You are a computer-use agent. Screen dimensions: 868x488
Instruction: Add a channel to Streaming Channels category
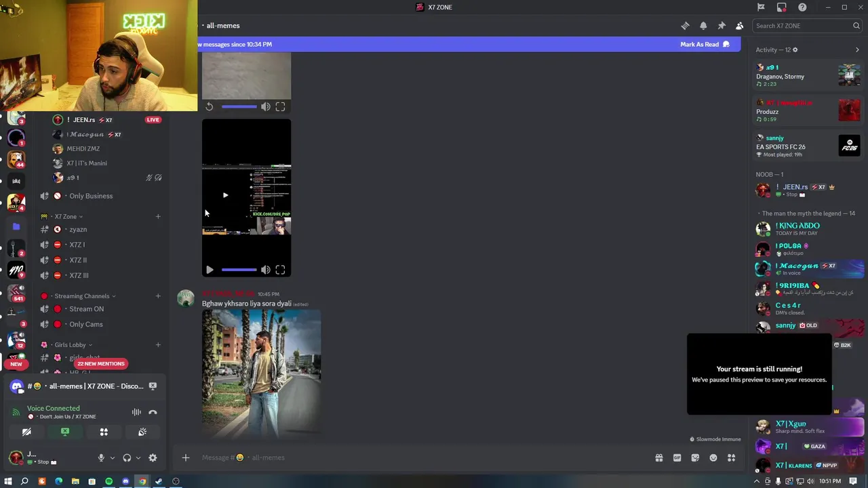(x=158, y=296)
